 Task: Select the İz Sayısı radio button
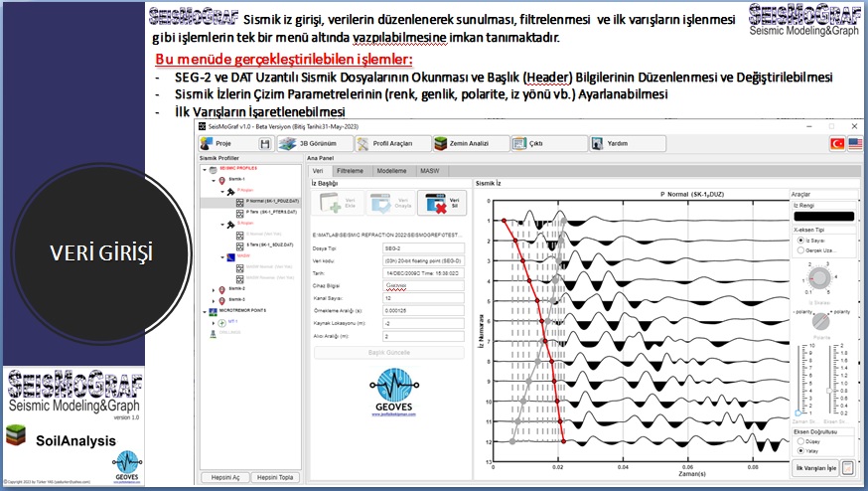[800, 241]
